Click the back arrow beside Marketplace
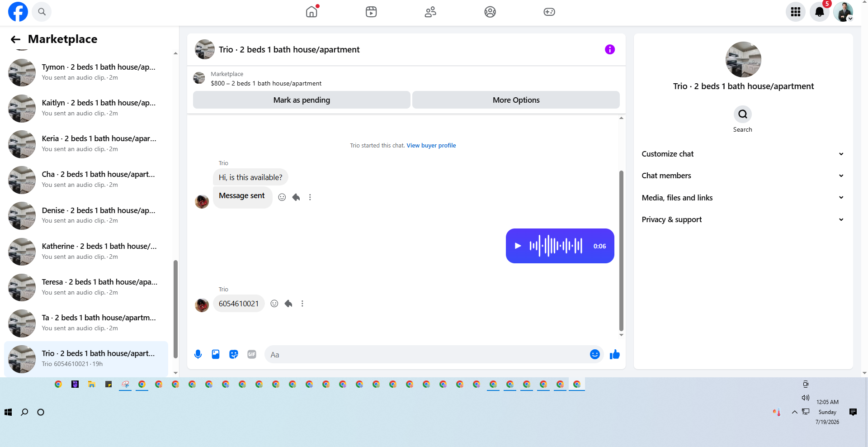The width and height of the screenshot is (868, 447). tap(15, 39)
